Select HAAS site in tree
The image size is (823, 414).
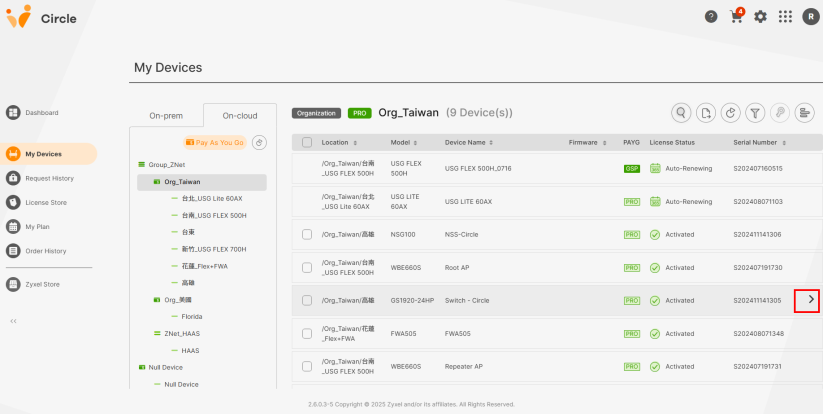click(191, 351)
